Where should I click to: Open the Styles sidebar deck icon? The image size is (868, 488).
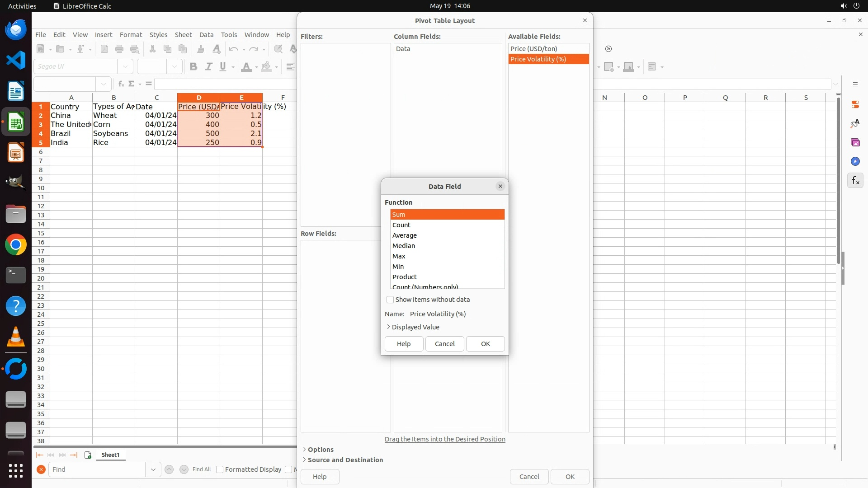pyautogui.click(x=855, y=123)
